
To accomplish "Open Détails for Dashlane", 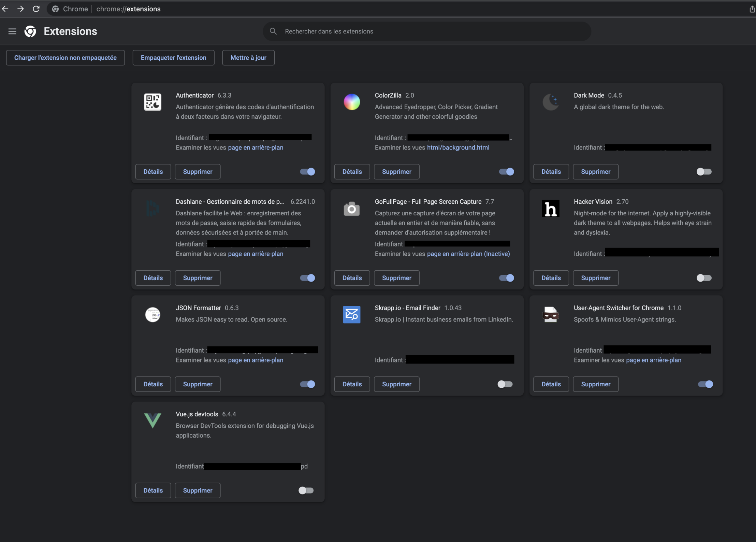I will pyautogui.click(x=153, y=278).
